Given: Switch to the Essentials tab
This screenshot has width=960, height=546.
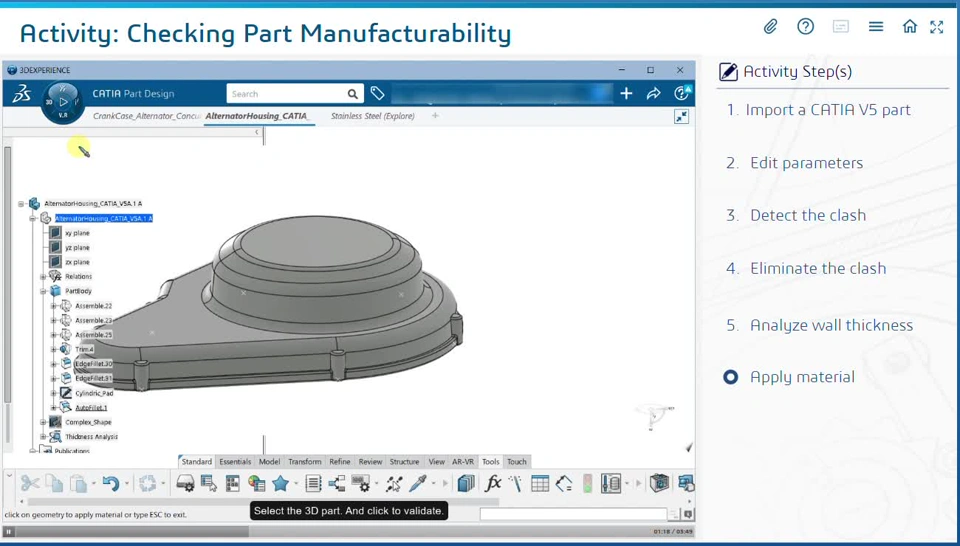Looking at the screenshot, I should (235, 462).
